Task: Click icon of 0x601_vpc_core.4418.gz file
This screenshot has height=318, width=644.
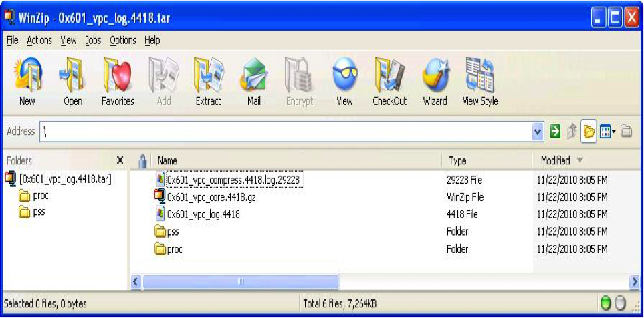Action: (x=160, y=196)
